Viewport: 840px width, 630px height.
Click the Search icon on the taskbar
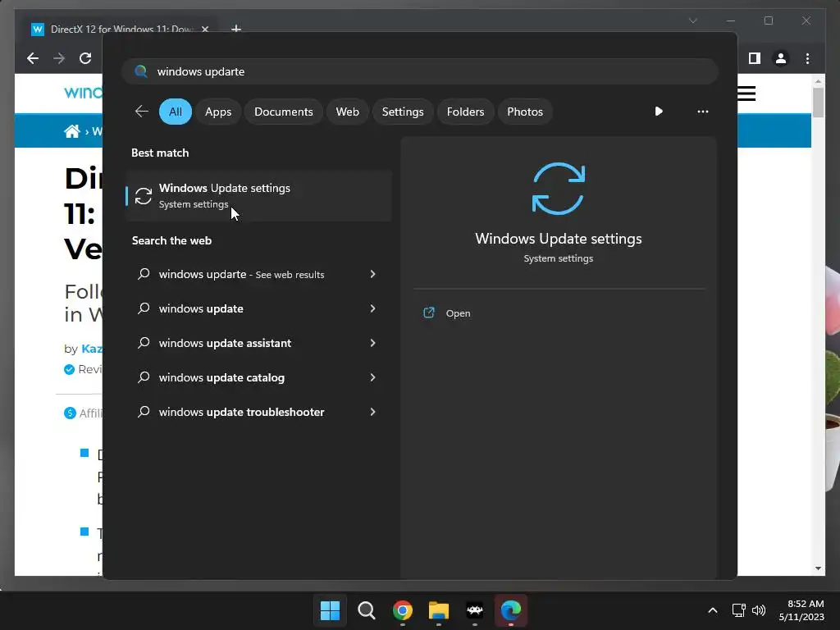pyautogui.click(x=367, y=610)
